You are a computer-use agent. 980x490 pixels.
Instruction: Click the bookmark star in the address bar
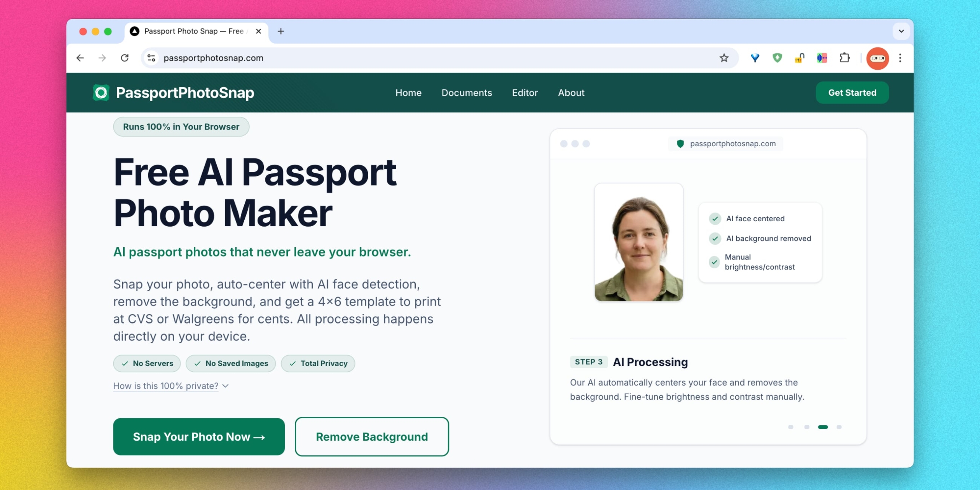click(724, 58)
